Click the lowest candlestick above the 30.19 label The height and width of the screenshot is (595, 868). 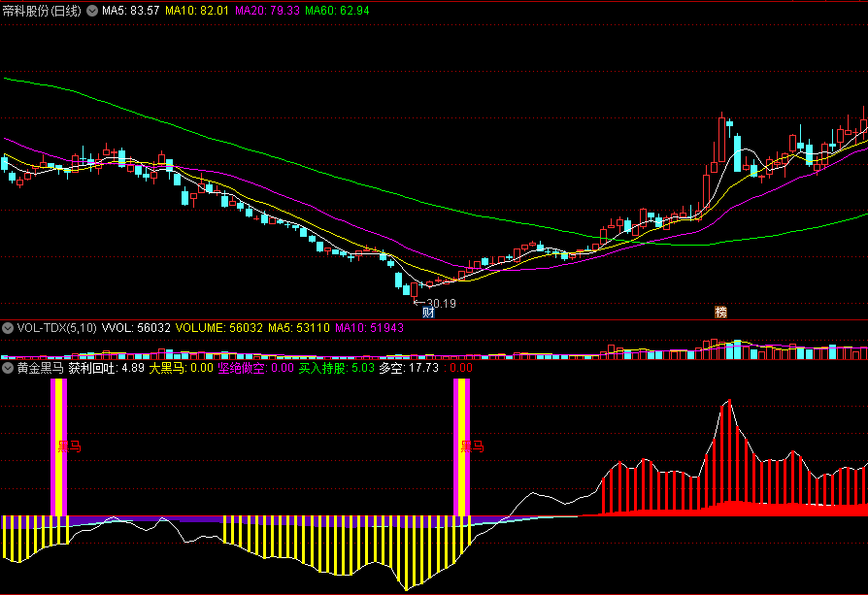coord(414,291)
